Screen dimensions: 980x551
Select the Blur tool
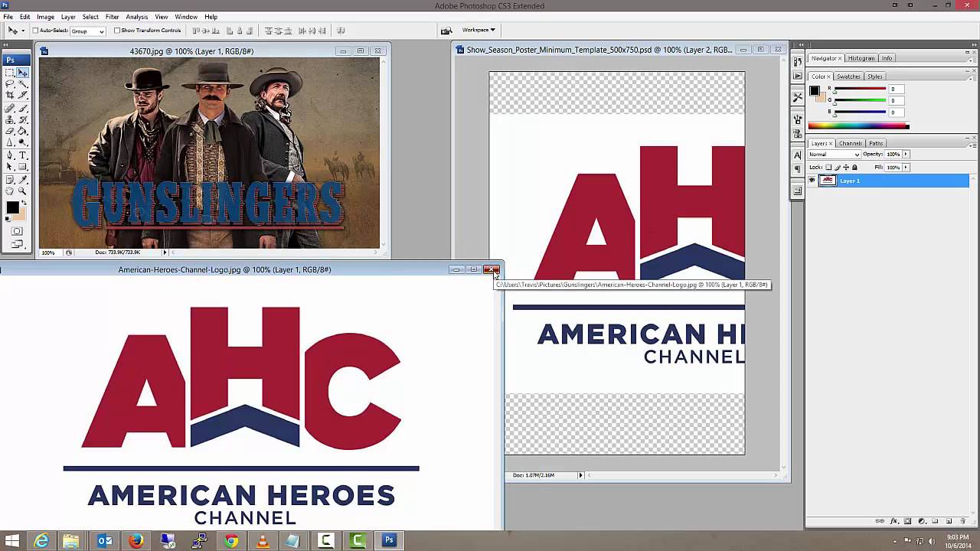pyautogui.click(x=10, y=142)
